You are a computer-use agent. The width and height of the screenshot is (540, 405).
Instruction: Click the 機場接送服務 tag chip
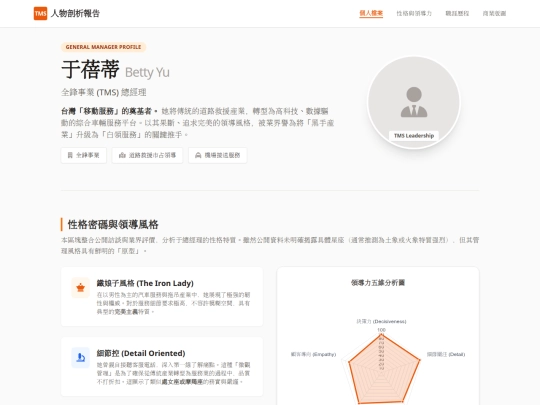coord(218,155)
